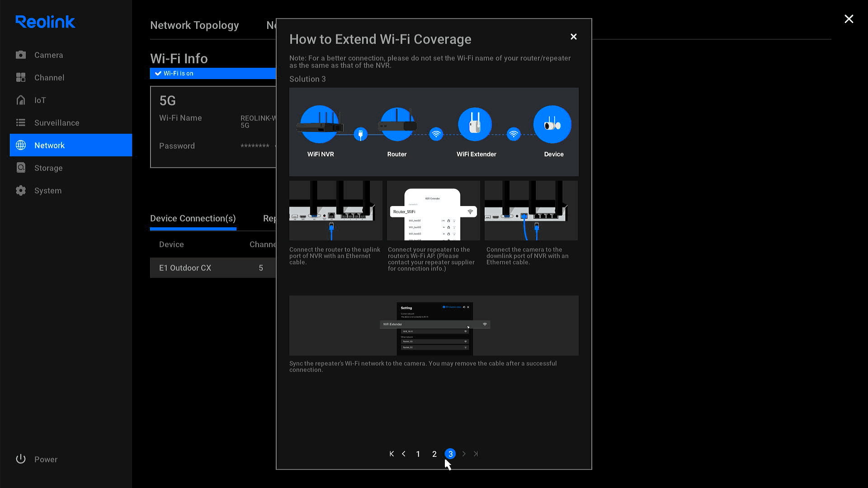Open IoT settings
Image resolution: width=868 pixels, height=488 pixels.
click(40, 100)
